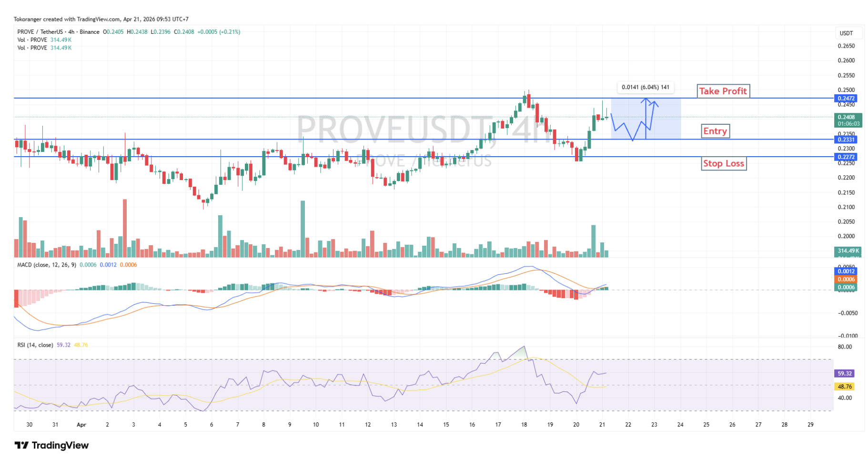Screen dimensions: 868x460
Task: Click the Apr label on the date axis
Action: coord(81,425)
